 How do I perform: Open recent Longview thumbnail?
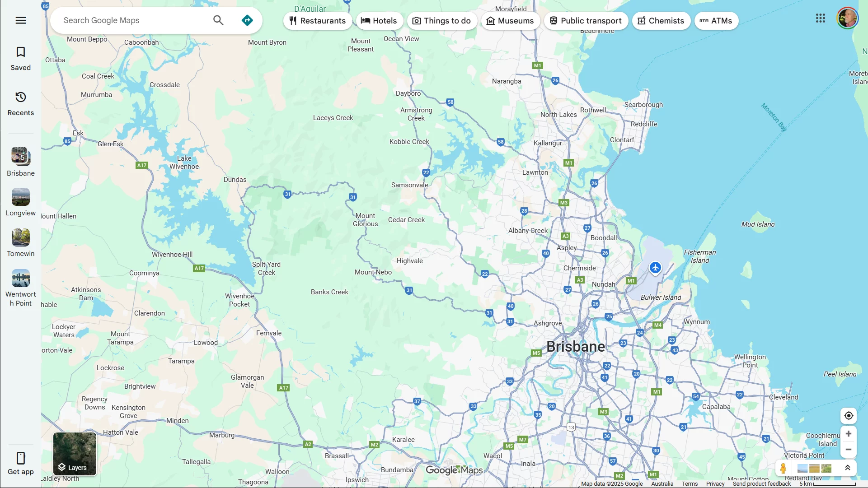21,197
